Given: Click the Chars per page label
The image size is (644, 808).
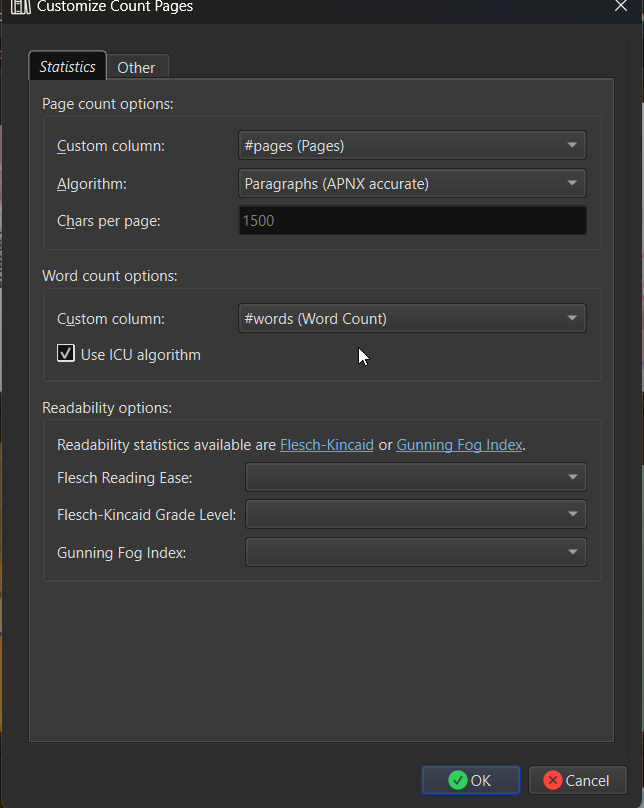Looking at the screenshot, I should (108, 221).
